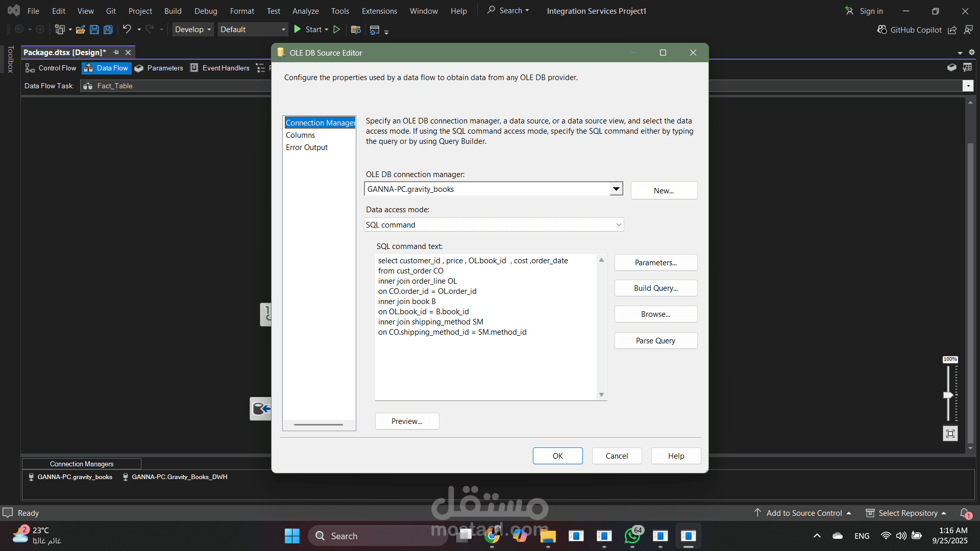The width and height of the screenshot is (980, 551).
Task: Expand the OLE DB connection manager dropdown
Action: (x=616, y=189)
